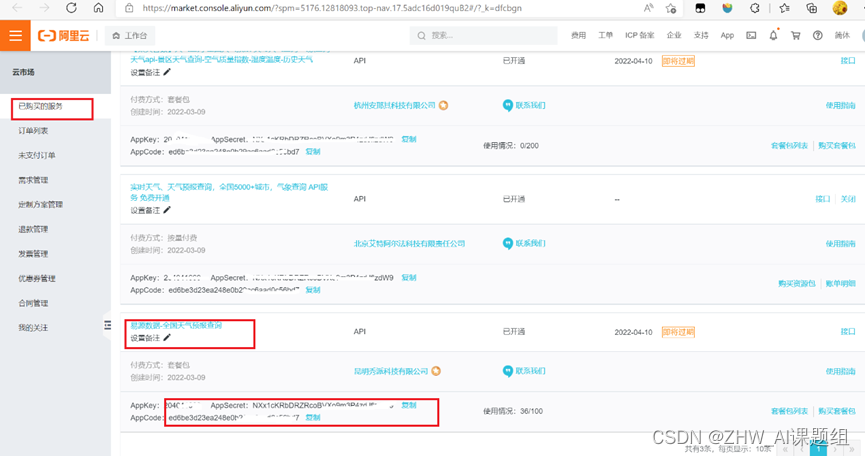Click 关闭 for the 实时天气 service
Image resolution: width=865 pixels, height=456 pixels.
coord(848,199)
